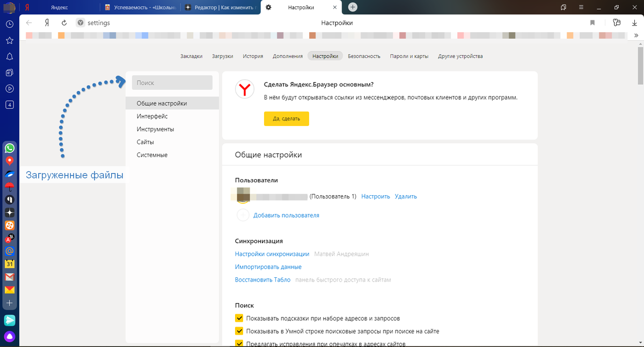Click the address bar showing settings
This screenshot has width=644, height=347.
coord(98,23)
